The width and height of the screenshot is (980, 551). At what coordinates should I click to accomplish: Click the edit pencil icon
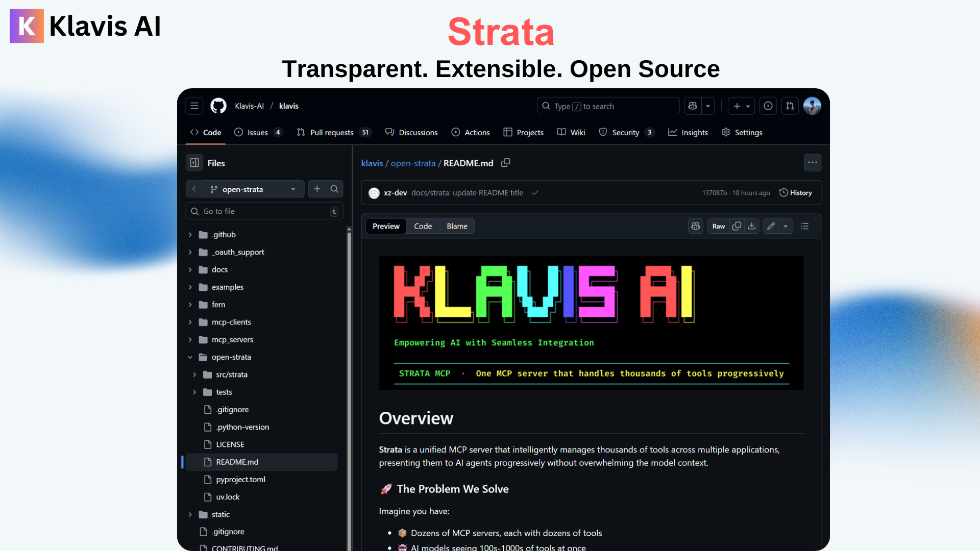pos(771,226)
